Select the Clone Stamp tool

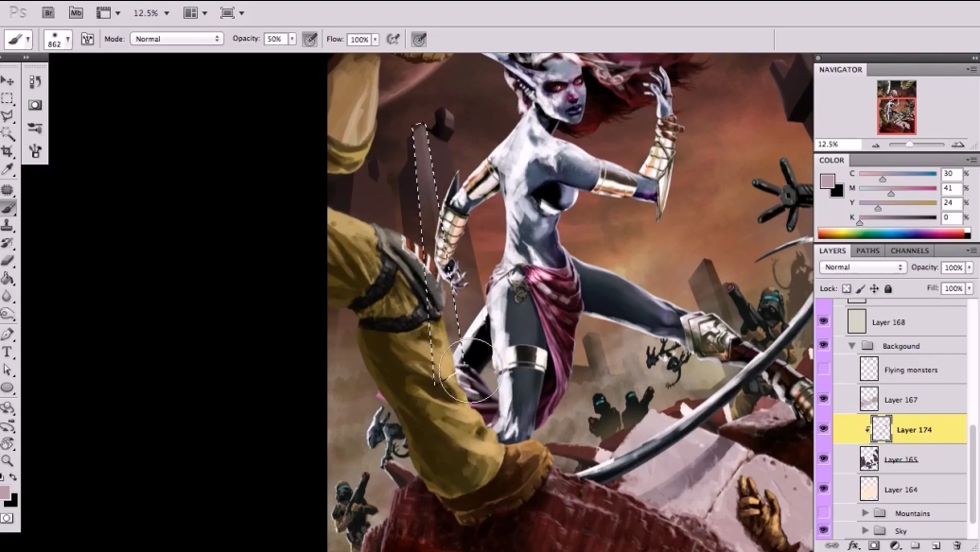coord(8,225)
